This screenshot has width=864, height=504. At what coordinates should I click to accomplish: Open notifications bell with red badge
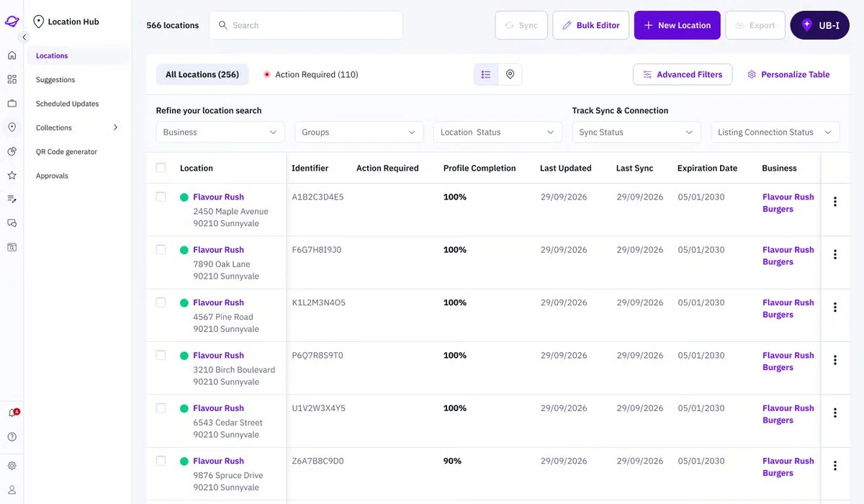12,413
